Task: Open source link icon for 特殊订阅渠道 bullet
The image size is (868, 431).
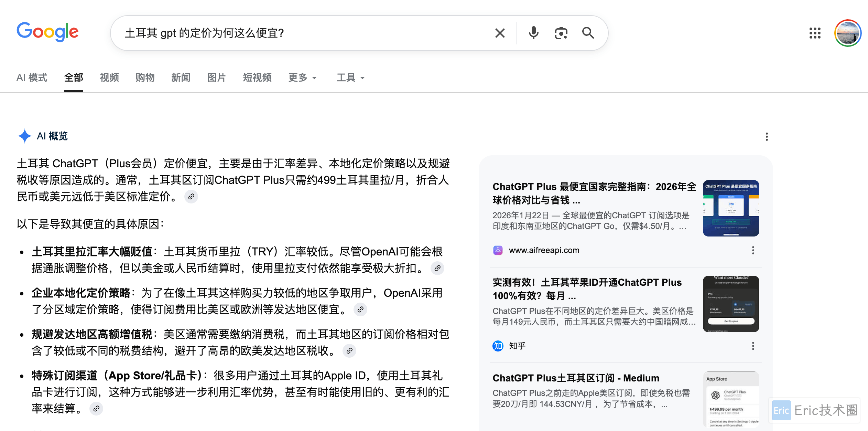Action: tap(96, 409)
